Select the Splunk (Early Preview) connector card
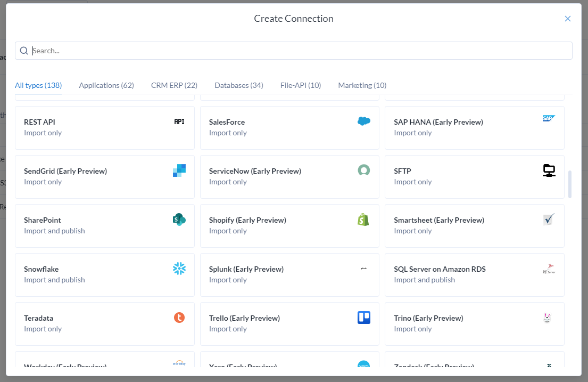588x382 pixels. click(x=289, y=274)
